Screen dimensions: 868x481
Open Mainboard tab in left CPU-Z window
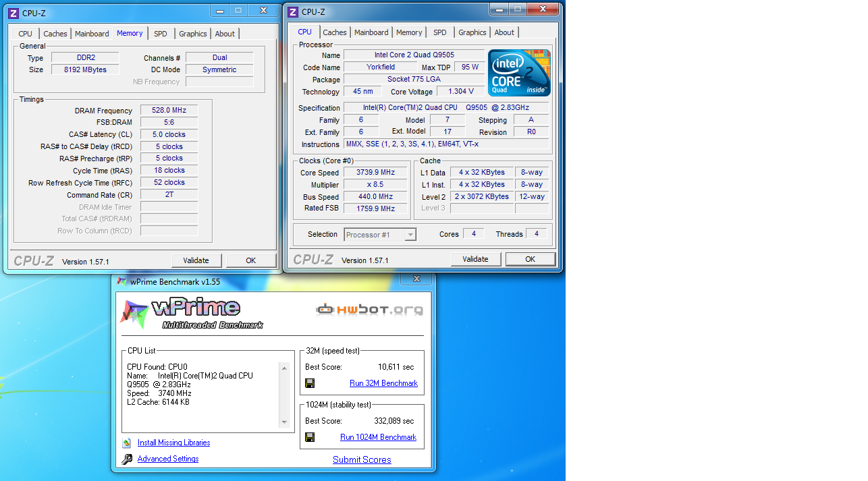click(x=92, y=34)
